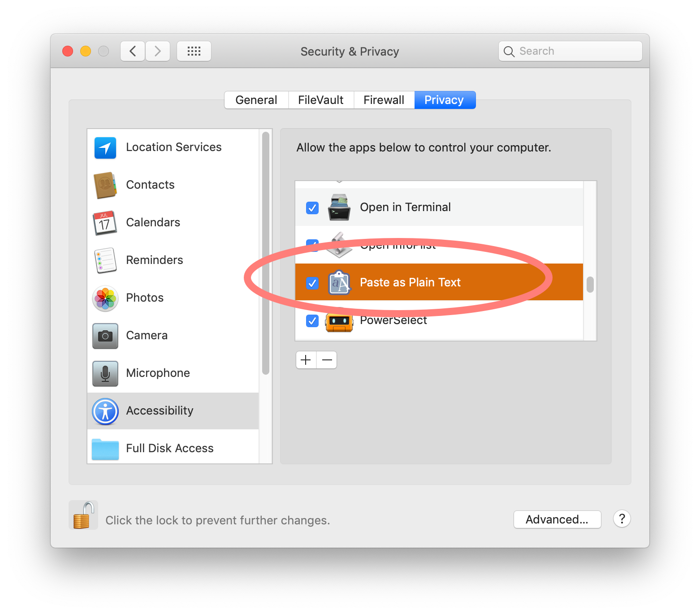The height and width of the screenshot is (614, 700).
Task: Click the Search input field
Action: pos(576,51)
